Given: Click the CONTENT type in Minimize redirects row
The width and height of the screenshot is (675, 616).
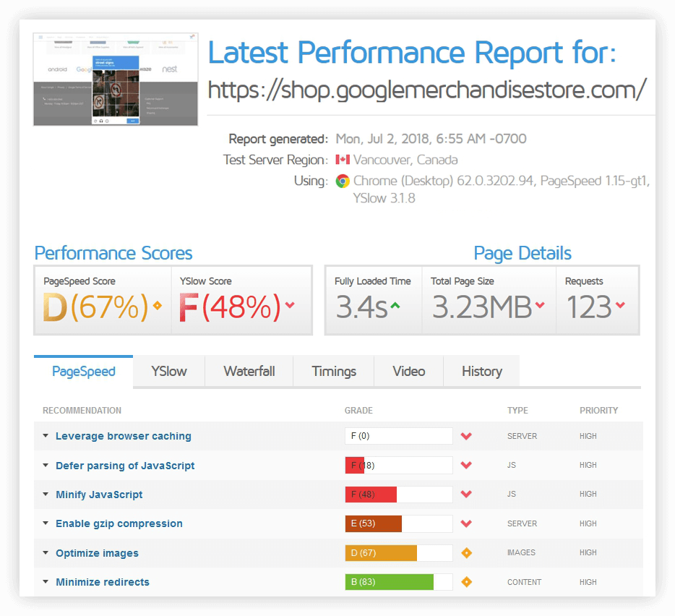Looking at the screenshot, I should click(x=525, y=582).
